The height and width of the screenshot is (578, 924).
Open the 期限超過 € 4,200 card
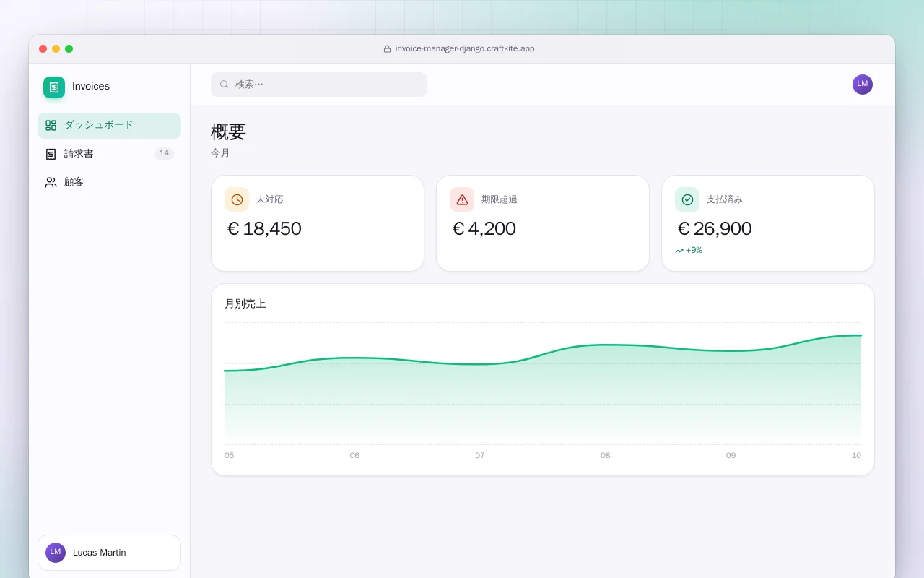(x=543, y=223)
